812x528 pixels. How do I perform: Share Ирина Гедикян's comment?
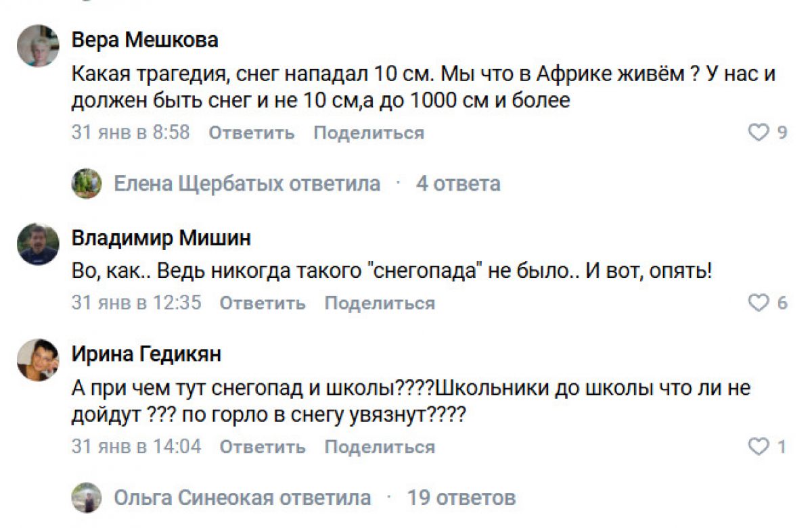[380, 446]
